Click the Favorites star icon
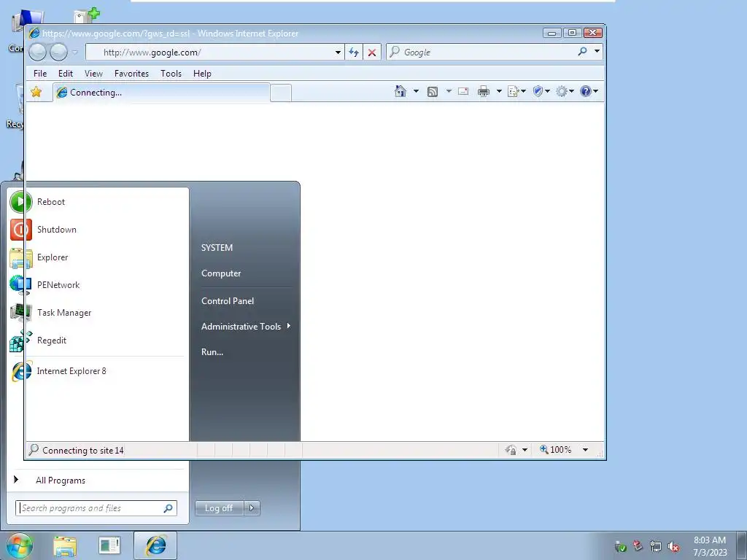This screenshot has height=560, width=747. [x=36, y=92]
